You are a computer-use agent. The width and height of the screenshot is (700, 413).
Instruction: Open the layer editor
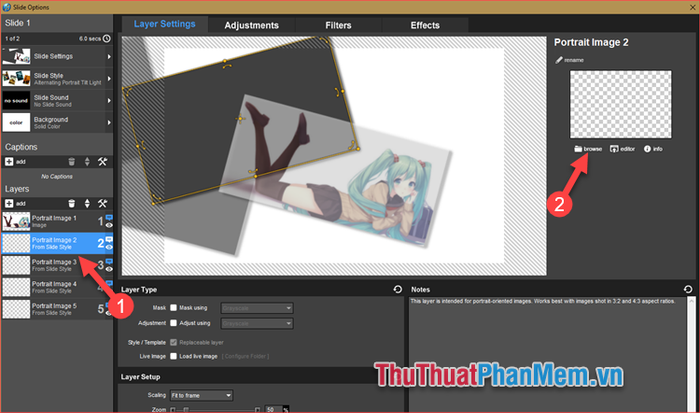[x=622, y=149]
